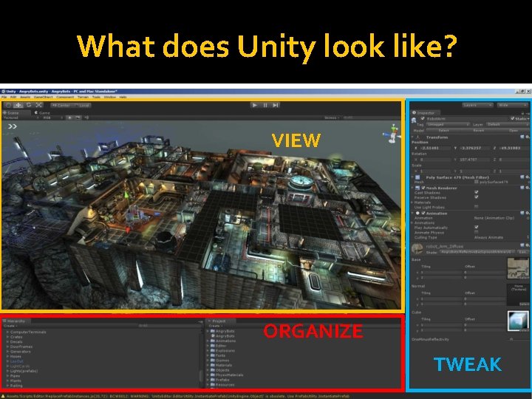Expand the Animations folder in Project
The height and width of the screenshot is (399, 532).
(208, 341)
